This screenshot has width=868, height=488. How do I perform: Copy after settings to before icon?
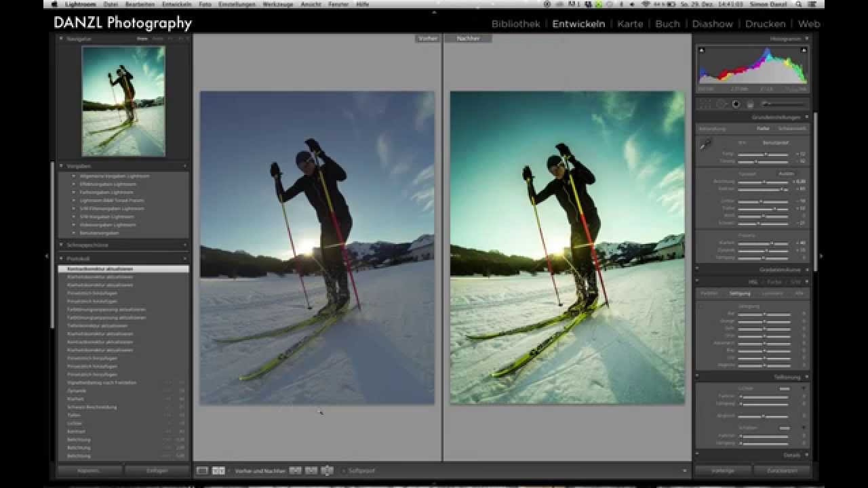311,470
